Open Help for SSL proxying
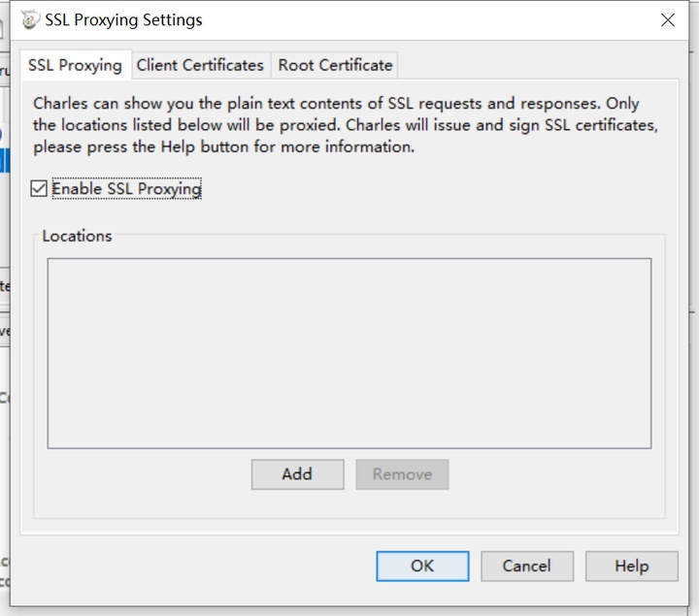699x616 pixels. tap(632, 567)
